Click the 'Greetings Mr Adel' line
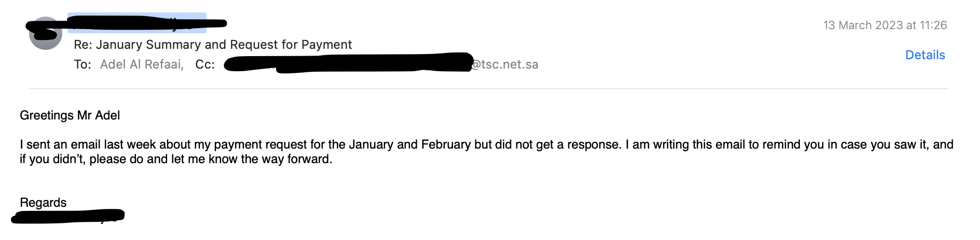 (70, 115)
